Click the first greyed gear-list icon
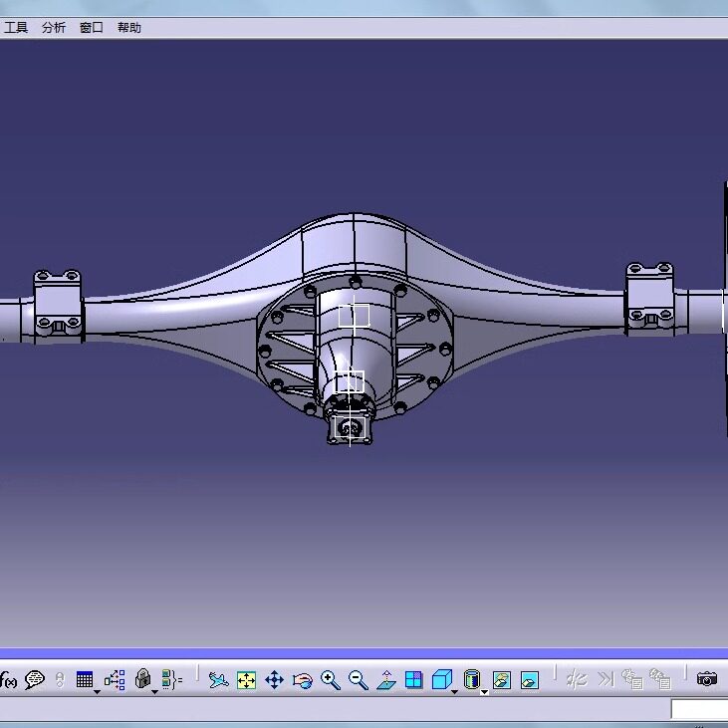 click(631, 679)
